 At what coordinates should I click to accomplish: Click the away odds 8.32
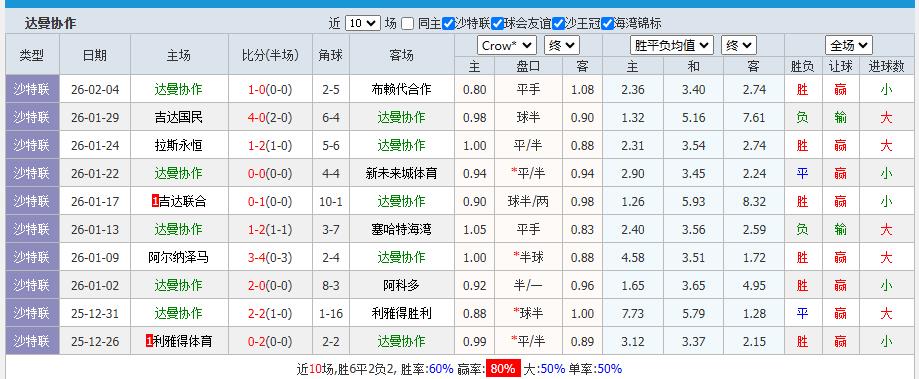[x=754, y=202]
